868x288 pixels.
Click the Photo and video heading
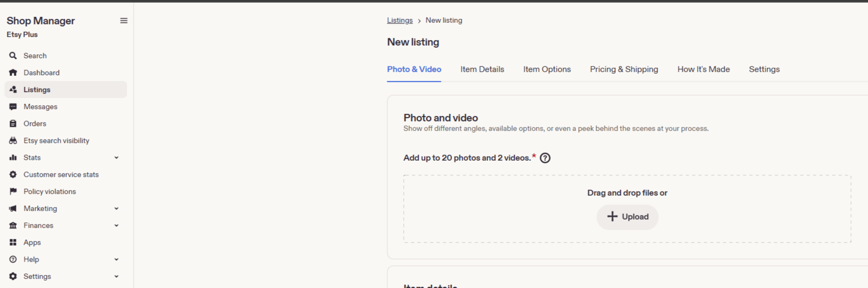[x=440, y=118]
